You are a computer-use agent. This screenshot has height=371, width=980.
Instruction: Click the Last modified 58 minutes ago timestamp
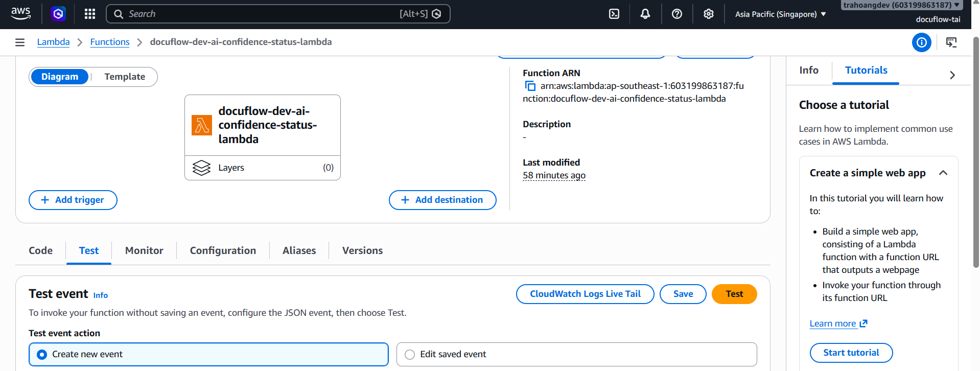(x=554, y=176)
